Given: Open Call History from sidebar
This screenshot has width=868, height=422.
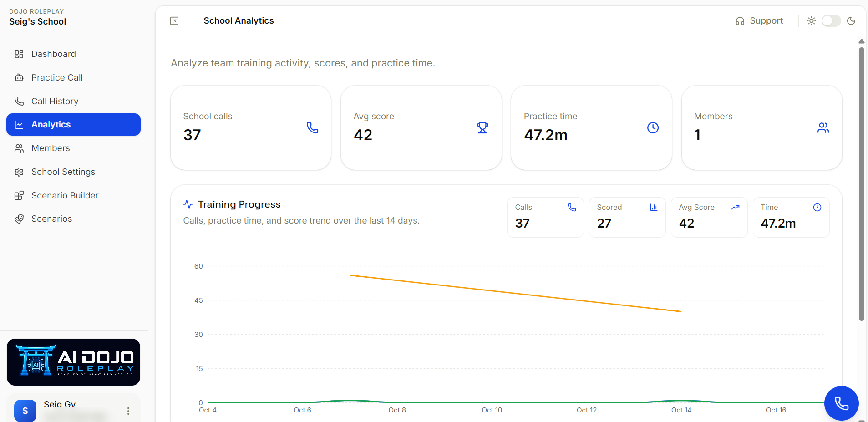Looking at the screenshot, I should click(73, 101).
